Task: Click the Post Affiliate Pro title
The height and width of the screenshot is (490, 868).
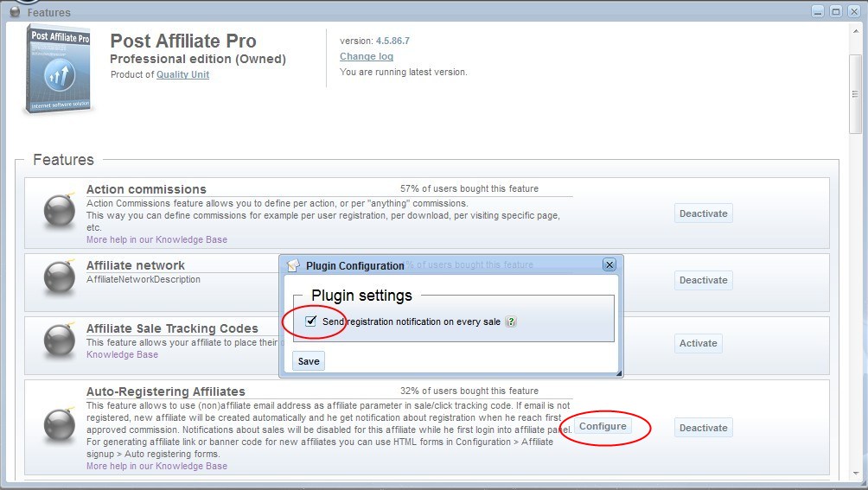Action: click(x=183, y=41)
